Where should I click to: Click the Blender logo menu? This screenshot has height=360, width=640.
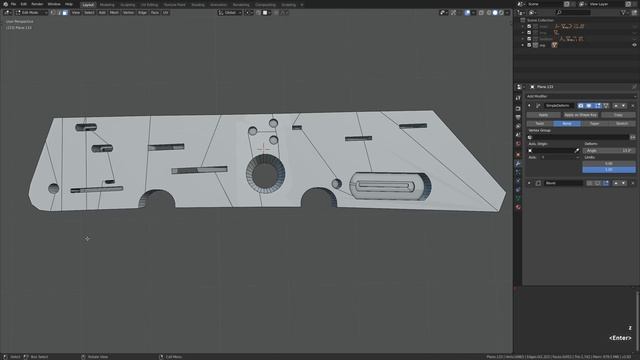pyautogui.click(x=5, y=4)
